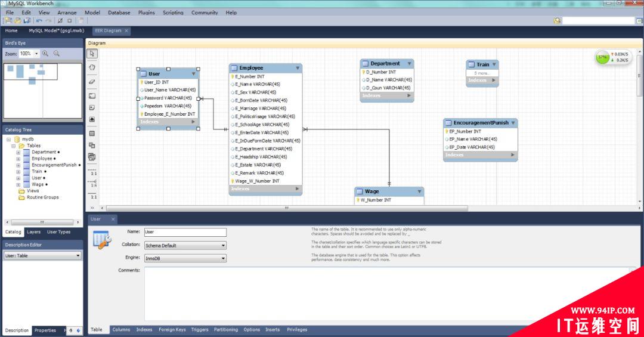The image size is (644, 337).
Task: Close the User table editor tab
Action: pyautogui.click(x=113, y=219)
